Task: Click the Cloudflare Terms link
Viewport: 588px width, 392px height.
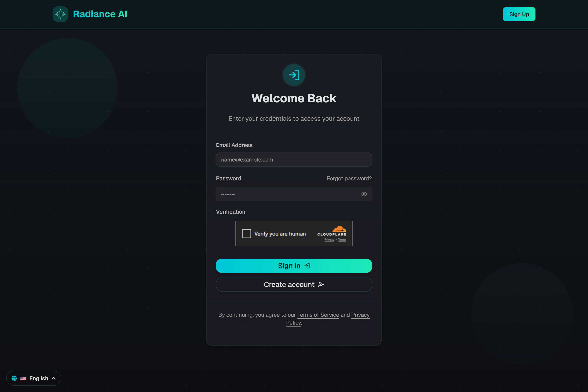Action: pyautogui.click(x=342, y=240)
